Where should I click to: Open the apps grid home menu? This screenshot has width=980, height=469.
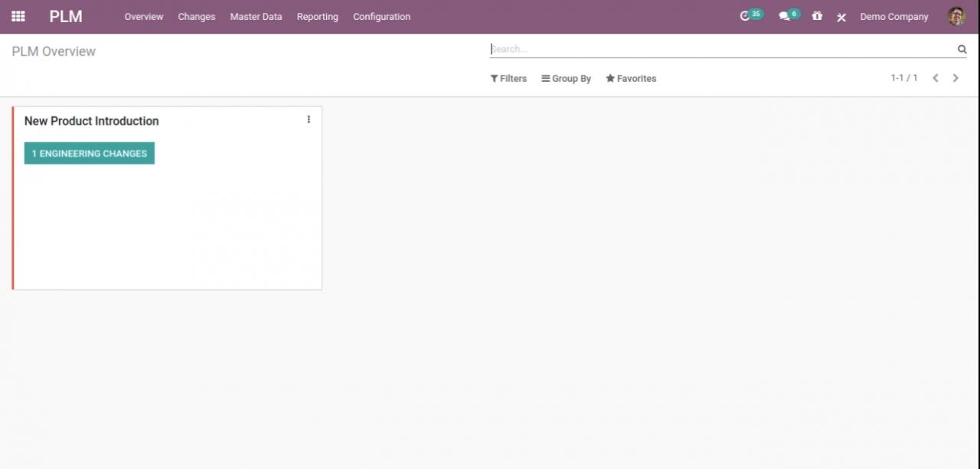(18, 16)
